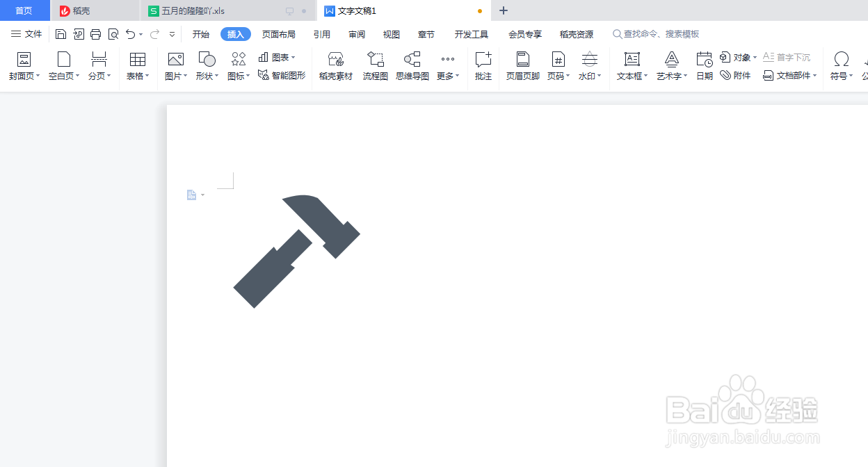The width and height of the screenshot is (868, 467).
Task: Expand the layout options arrow beside page icon
Action: 203,195
